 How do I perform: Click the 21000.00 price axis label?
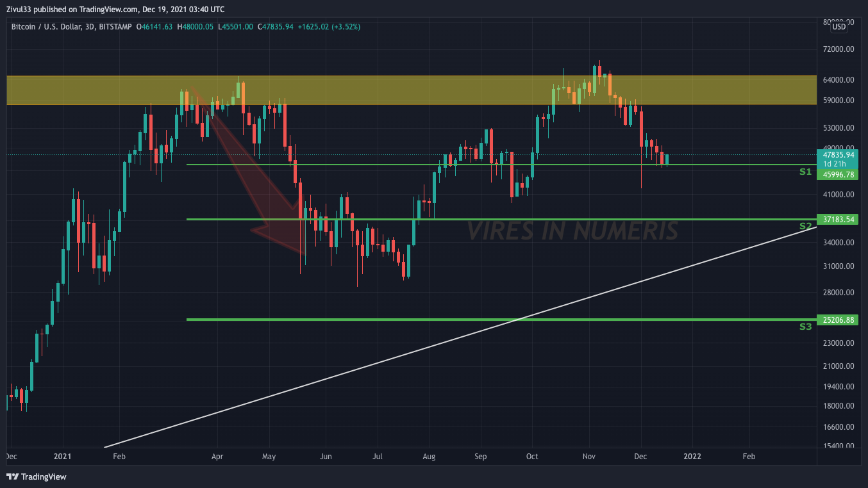tap(839, 366)
